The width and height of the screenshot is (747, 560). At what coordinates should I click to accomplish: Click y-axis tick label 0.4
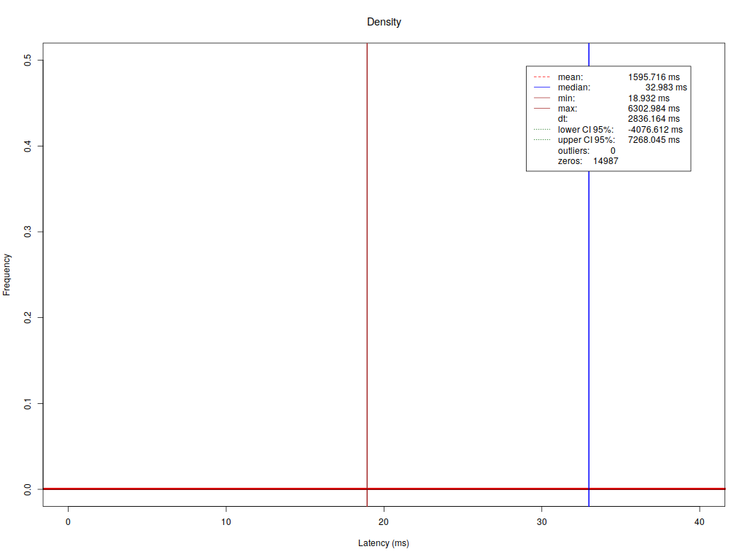[28, 146]
